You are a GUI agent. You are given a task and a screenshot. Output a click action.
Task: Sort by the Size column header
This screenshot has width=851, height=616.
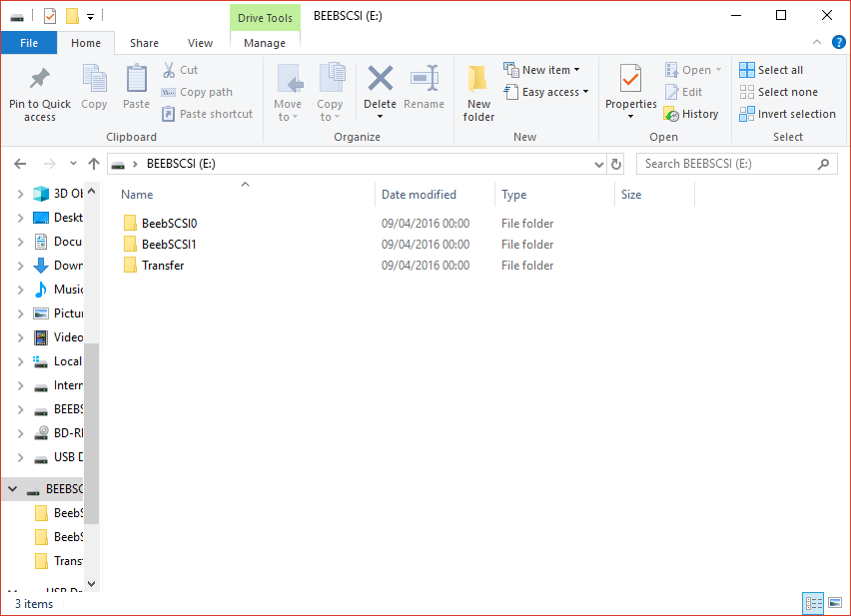point(654,194)
